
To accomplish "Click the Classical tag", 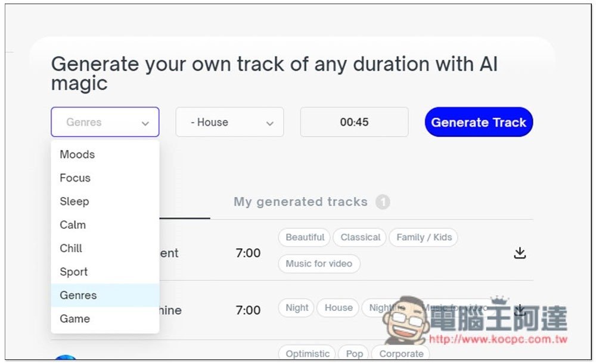I will click(360, 237).
